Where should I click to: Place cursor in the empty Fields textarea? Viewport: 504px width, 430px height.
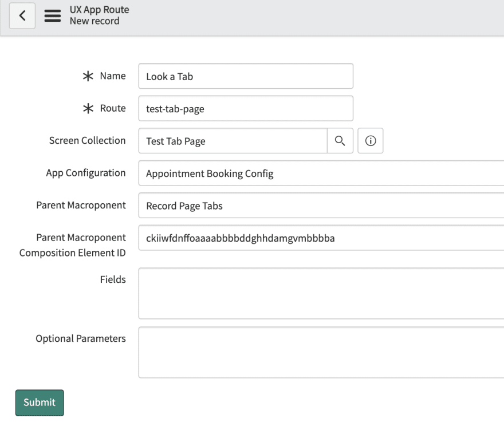point(321,293)
